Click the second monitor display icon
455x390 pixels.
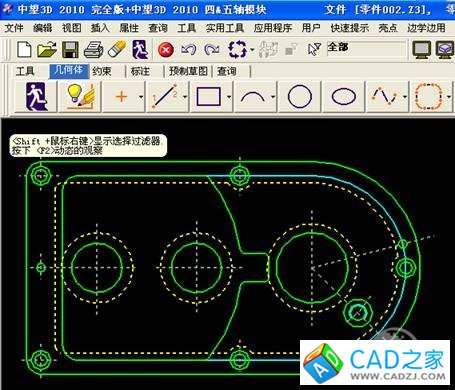pyautogui.click(x=445, y=50)
